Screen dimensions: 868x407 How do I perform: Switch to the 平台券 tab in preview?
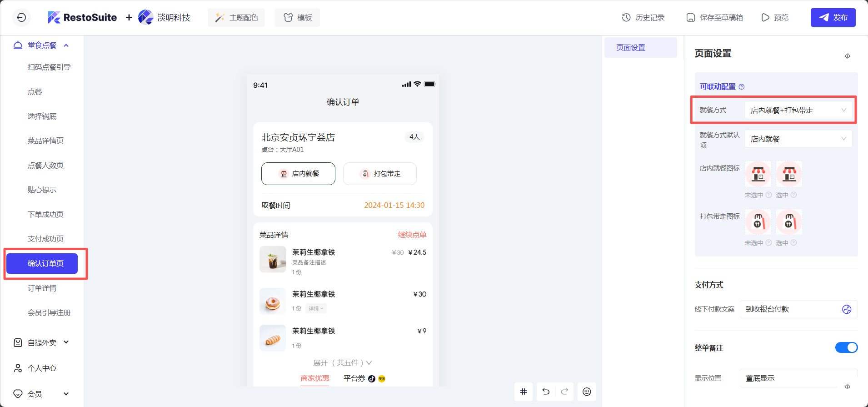pyautogui.click(x=354, y=378)
